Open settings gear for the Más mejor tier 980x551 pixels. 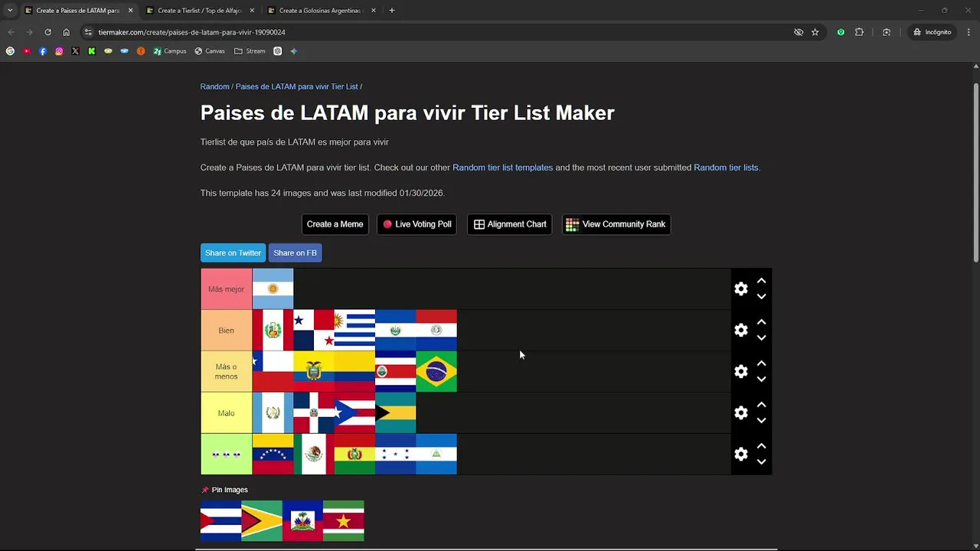(x=740, y=289)
